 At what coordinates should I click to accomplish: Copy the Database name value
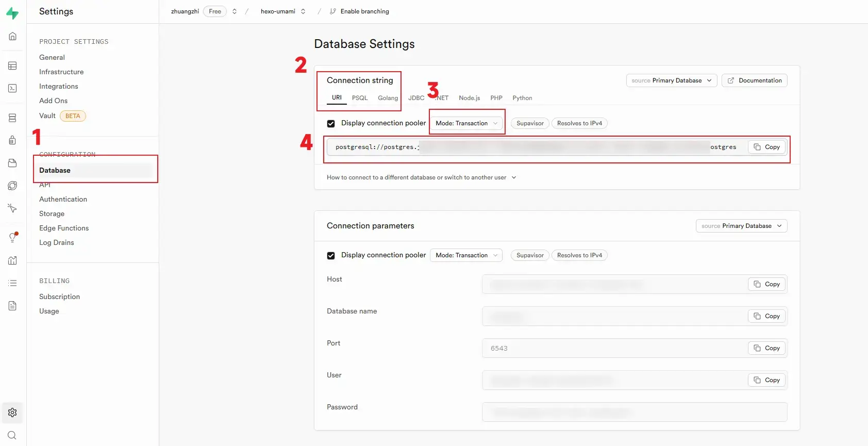click(767, 316)
